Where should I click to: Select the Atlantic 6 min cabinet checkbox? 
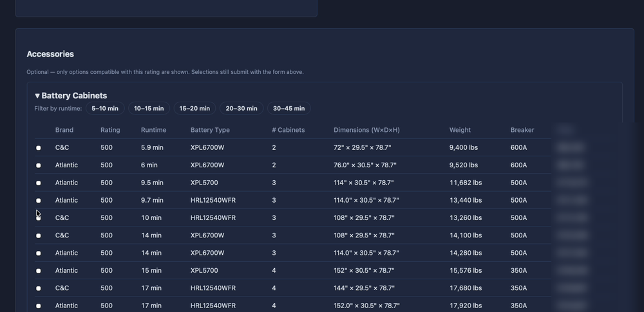[39, 165]
